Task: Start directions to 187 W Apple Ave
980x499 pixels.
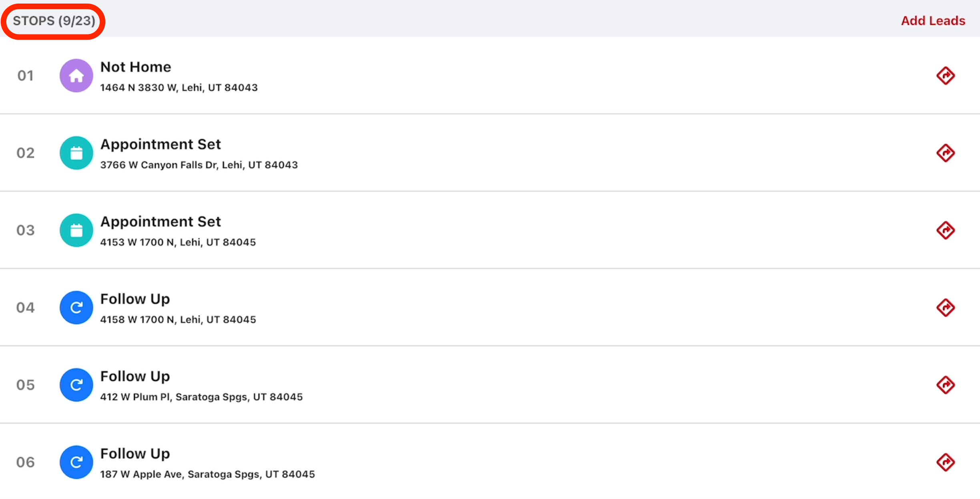Action: pos(946,462)
